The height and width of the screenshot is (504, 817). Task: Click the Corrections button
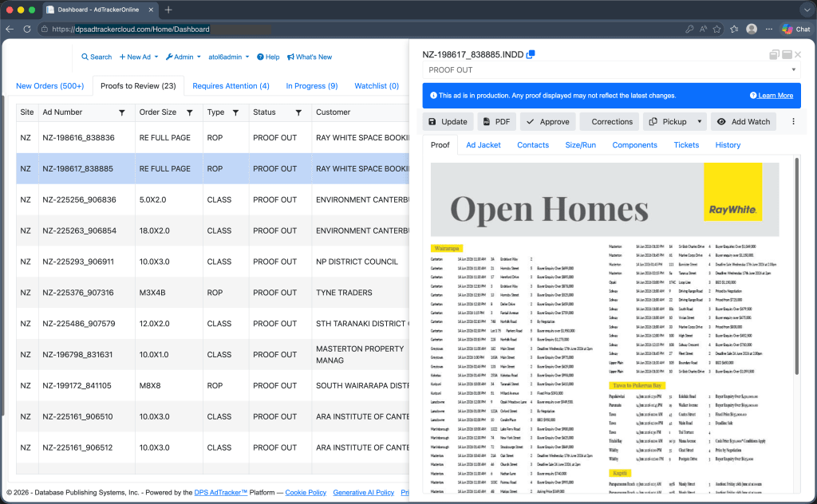pyautogui.click(x=609, y=121)
